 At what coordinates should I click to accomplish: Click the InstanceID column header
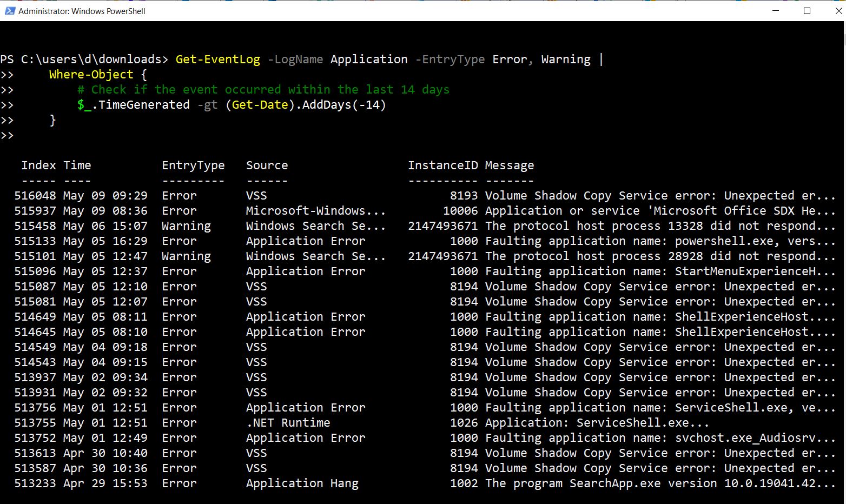442,165
